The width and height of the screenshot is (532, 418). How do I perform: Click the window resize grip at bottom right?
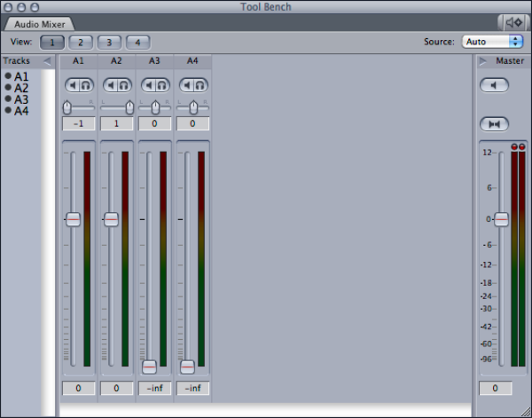(526, 412)
